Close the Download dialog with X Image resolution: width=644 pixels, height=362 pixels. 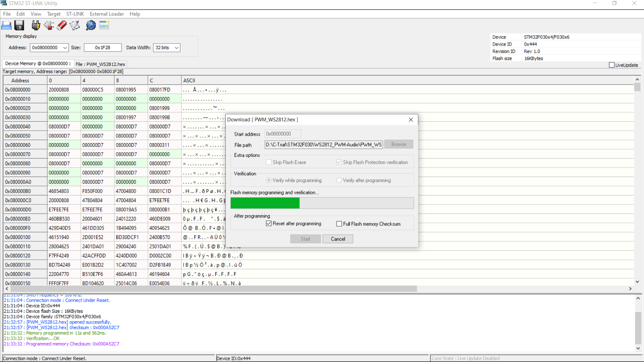(x=411, y=120)
